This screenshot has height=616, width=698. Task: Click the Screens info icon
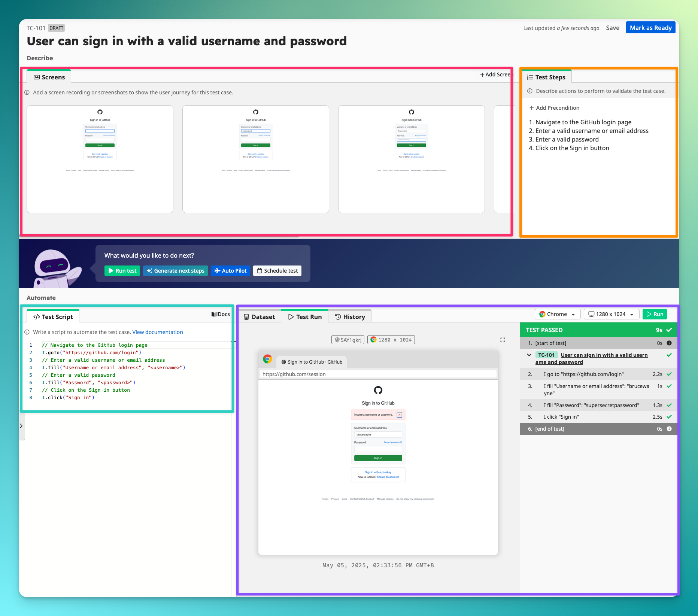[27, 92]
